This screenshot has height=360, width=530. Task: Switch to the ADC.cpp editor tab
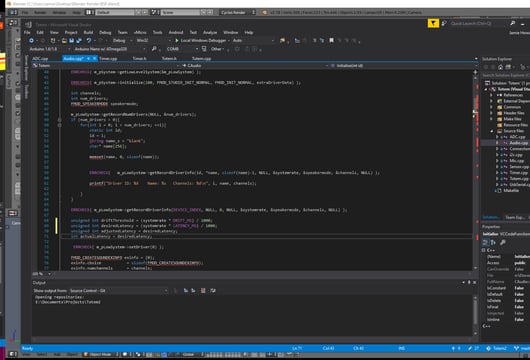[41, 58]
